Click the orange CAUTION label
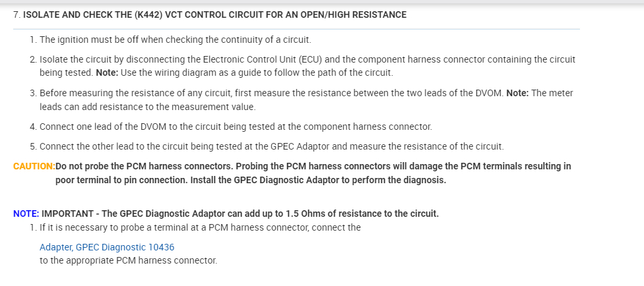Screen dimensions: 644x286 coord(34,166)
